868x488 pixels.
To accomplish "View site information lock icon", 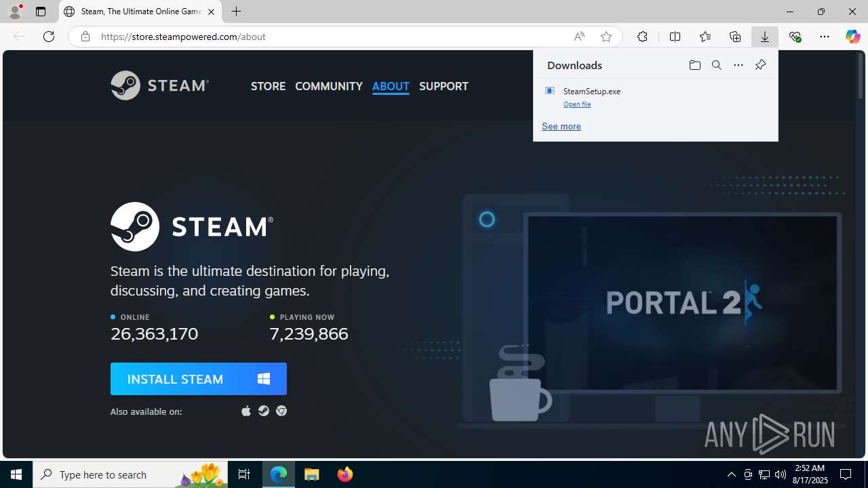I will tap(85, 37).
